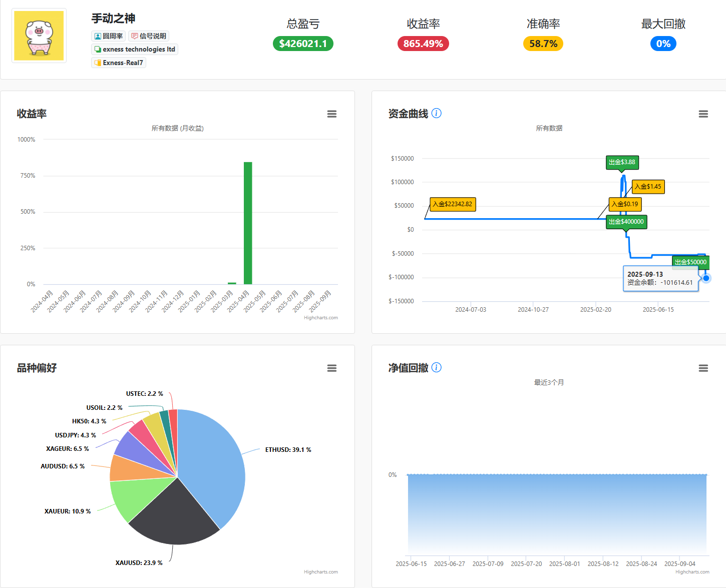The height and width of the screenshot is (588, 726).
Task: Click the tall green 2025-04 return bar
Action: [x=248, y=223]
